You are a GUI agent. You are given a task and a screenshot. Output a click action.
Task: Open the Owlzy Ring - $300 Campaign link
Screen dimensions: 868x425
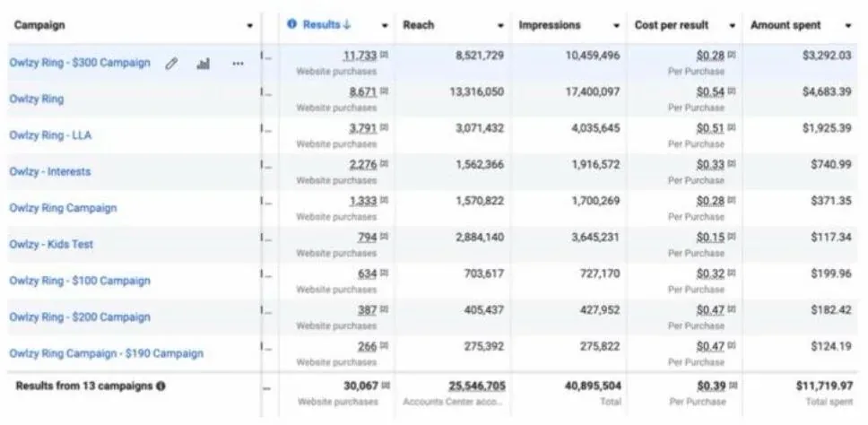tap(80, 63)
